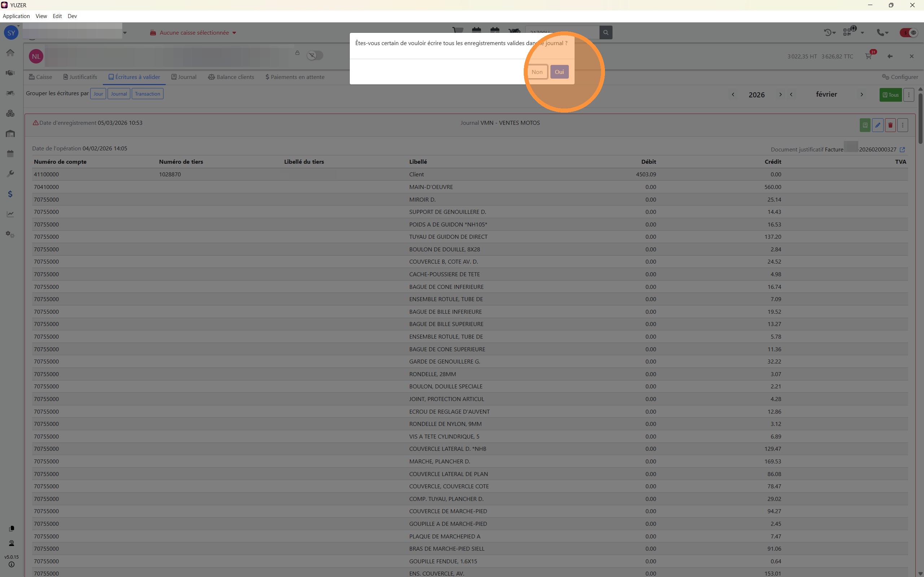The width and height of the screenshot is (924, 577).
Task: Click the search magnifier button
Action: pos(606,32)
